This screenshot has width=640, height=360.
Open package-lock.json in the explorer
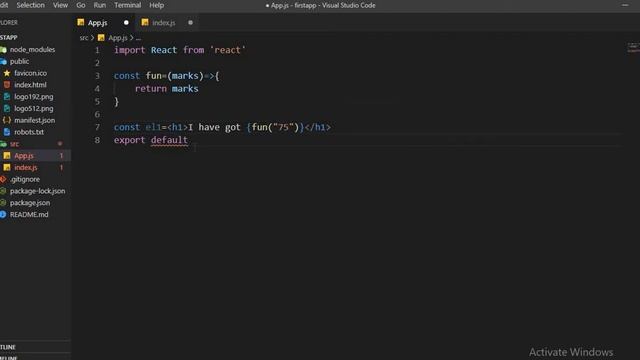click(37, 191)
